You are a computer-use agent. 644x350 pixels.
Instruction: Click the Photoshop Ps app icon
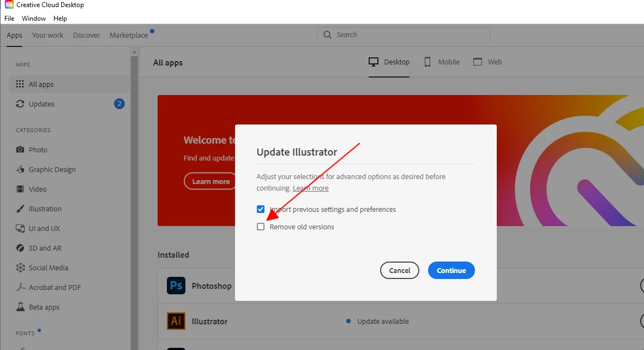click(x=176, y=286)
